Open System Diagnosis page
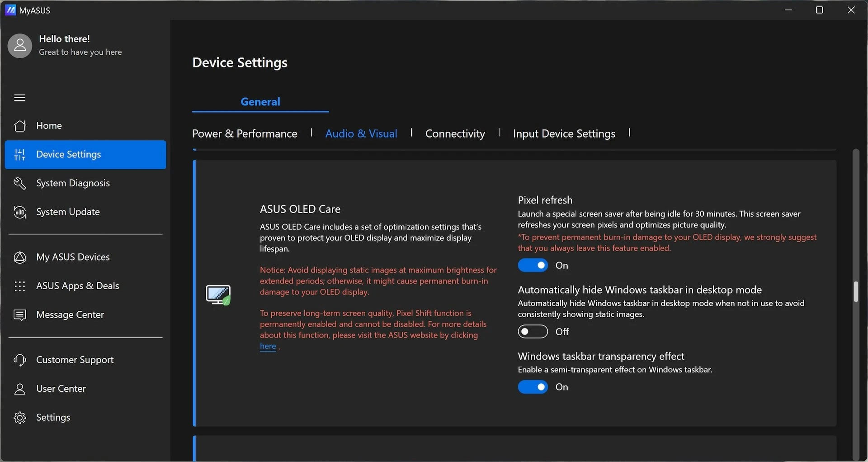Image resolution: width=868 pixels, height=462 pixels. [85, 183]
